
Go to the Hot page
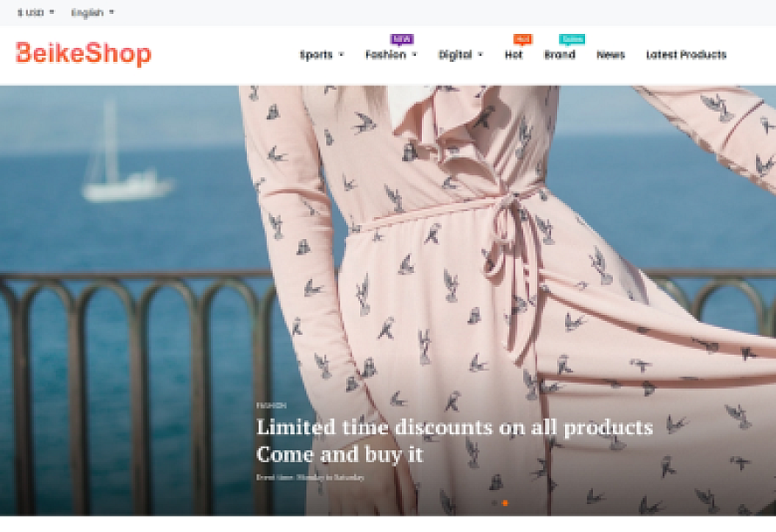(514, 54)
